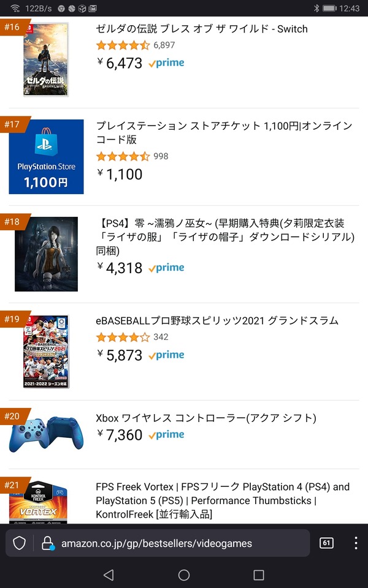Viewport: 368px width, 588px height.
Task: Open the PS4 零 濡鴉ノ巫女 cover image
Action: (x=46, y=254)
